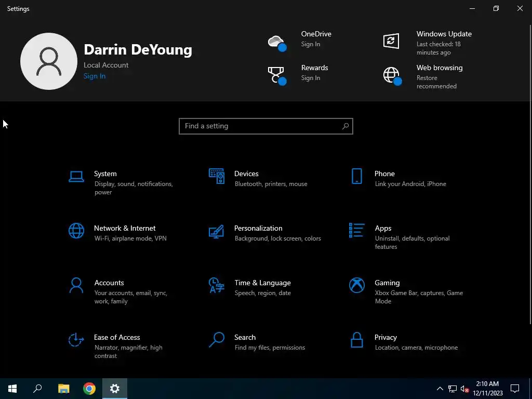
Task: Click the Privacy category title
Action: [x=385, y=338]
